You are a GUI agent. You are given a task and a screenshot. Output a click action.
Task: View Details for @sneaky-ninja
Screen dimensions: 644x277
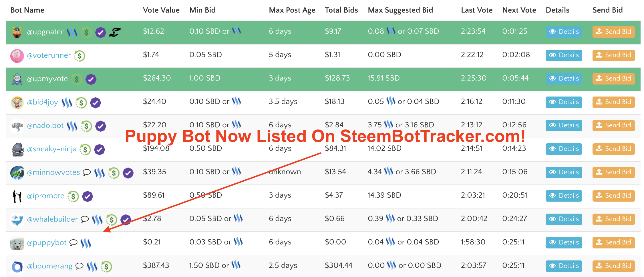click(564, 149)
